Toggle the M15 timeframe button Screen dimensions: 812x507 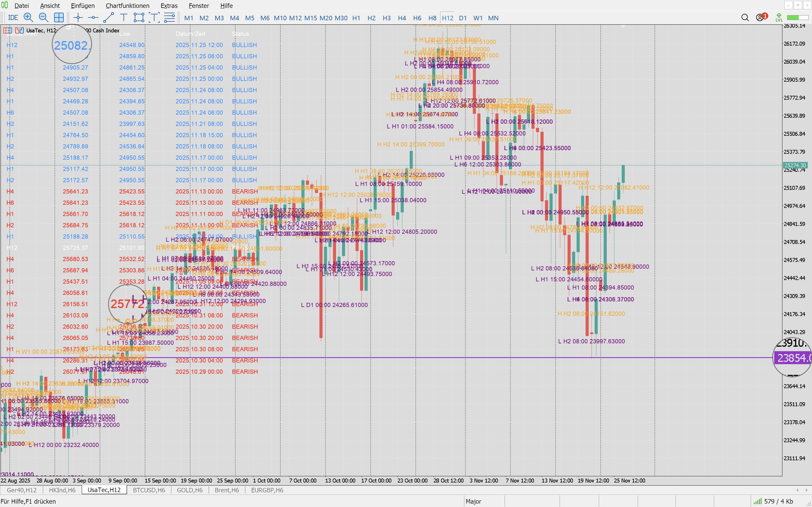point(310,18)
